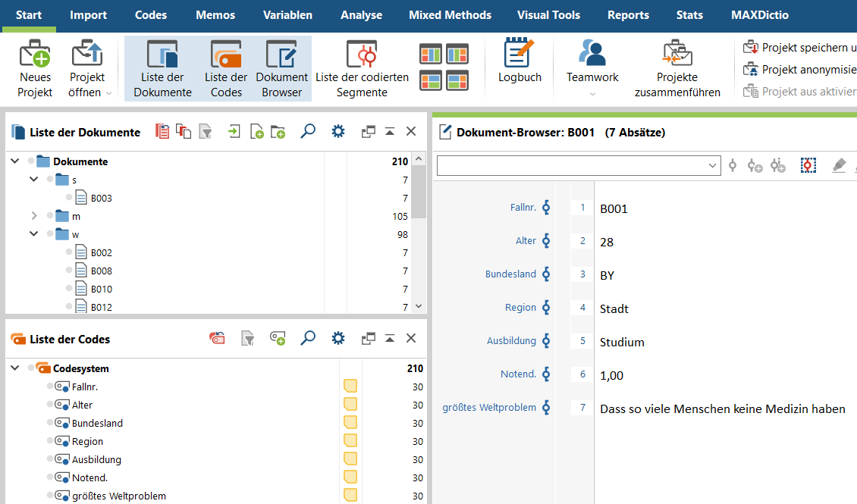Search in Liste der Codes

(x=308, y=339)
